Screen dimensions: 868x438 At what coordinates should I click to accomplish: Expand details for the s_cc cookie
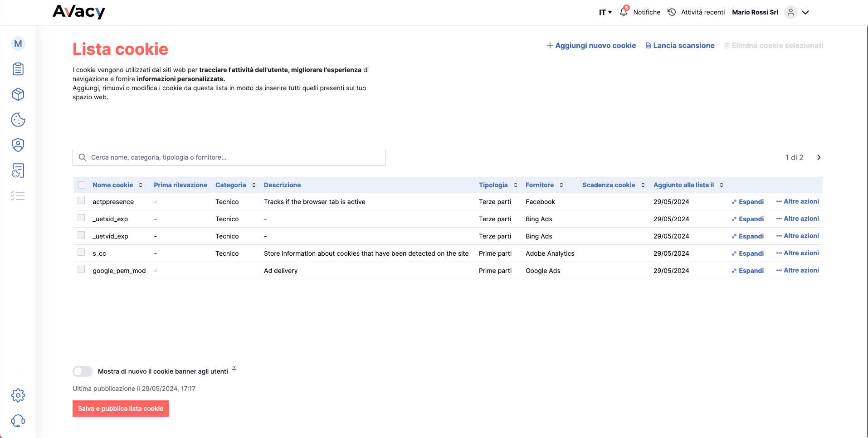pyautogui.click(x=747, y=253)
